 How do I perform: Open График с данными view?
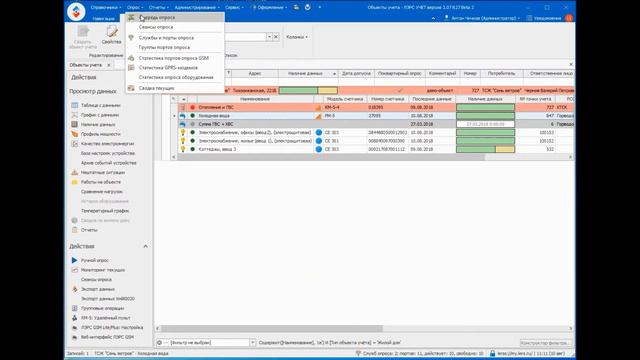click(x=100, y=115)
